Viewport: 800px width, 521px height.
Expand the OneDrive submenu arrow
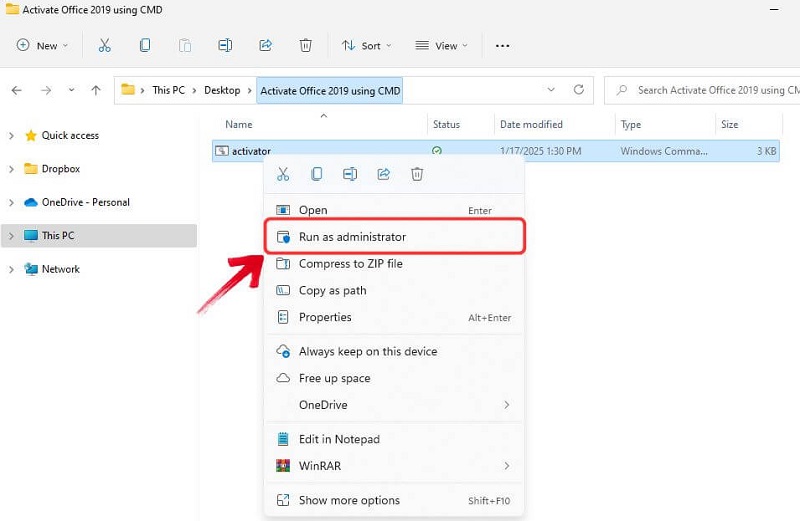point(507,405)
